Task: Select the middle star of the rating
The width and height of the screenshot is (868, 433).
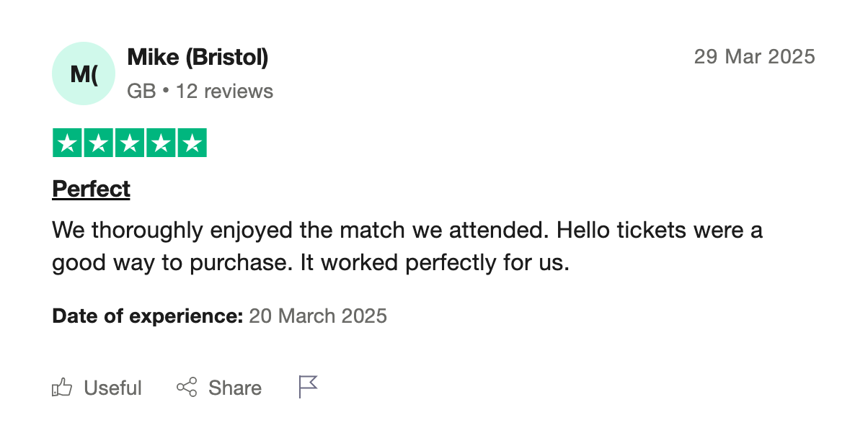Action: coord(129,142)
